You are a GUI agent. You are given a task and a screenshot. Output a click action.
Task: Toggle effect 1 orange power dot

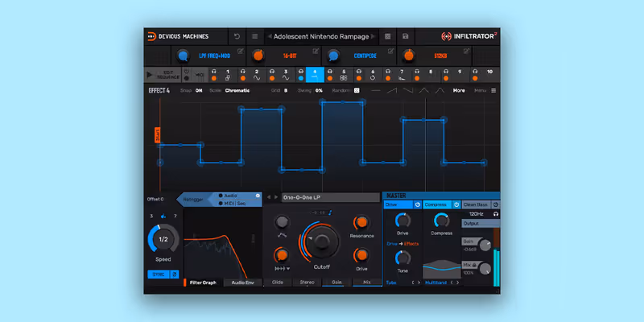[214, 78]
